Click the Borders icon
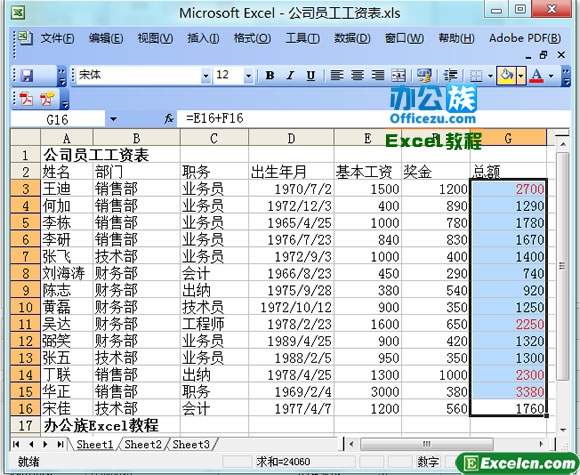Screen dimensions: 580x475 [476, 76]
